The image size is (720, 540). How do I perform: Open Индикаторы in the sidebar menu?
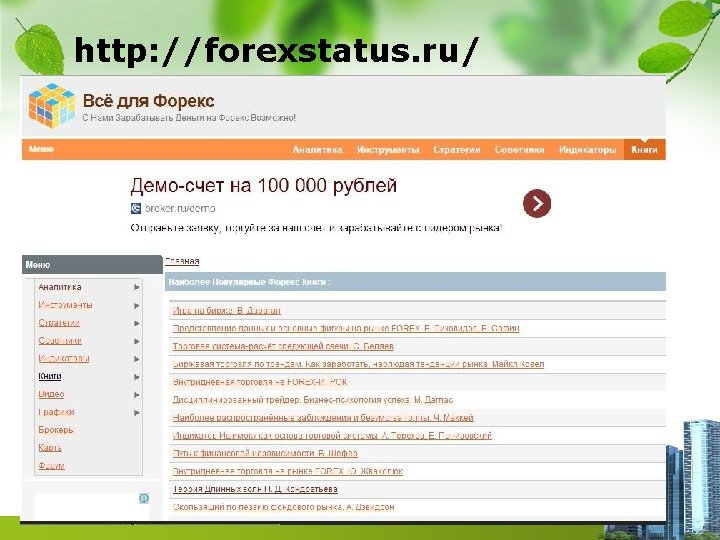pyautogui.click(x=64, y=359)
